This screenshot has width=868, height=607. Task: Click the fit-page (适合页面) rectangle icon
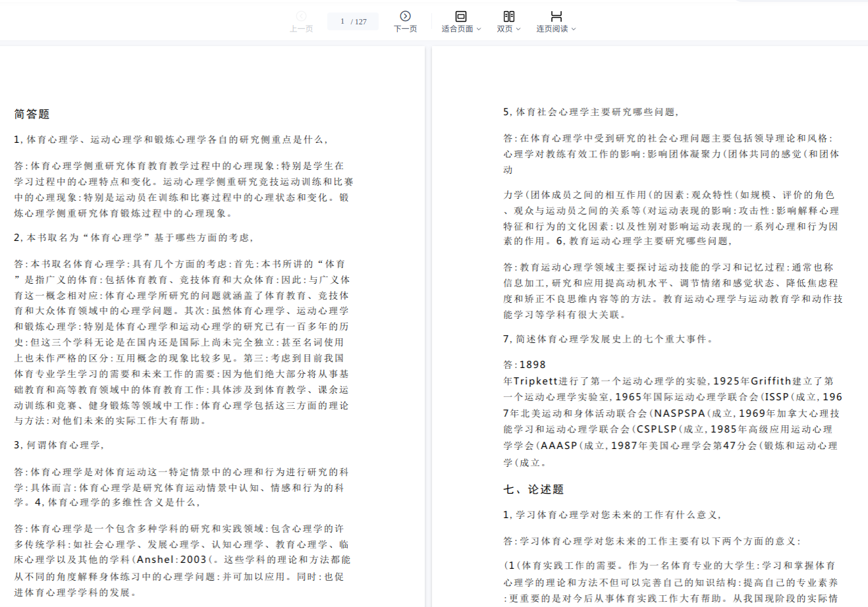coord(461,16)
